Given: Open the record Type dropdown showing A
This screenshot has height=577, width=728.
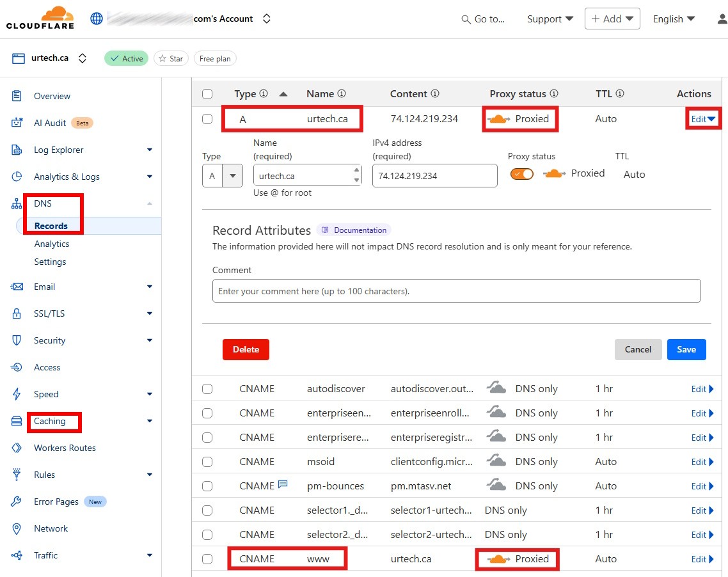Looking at the screenshot, I should (x=223, y=175).
